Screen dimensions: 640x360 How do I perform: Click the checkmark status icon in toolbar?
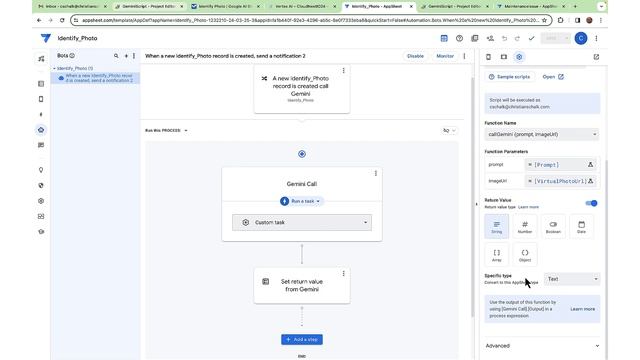(x=531, y=38)
